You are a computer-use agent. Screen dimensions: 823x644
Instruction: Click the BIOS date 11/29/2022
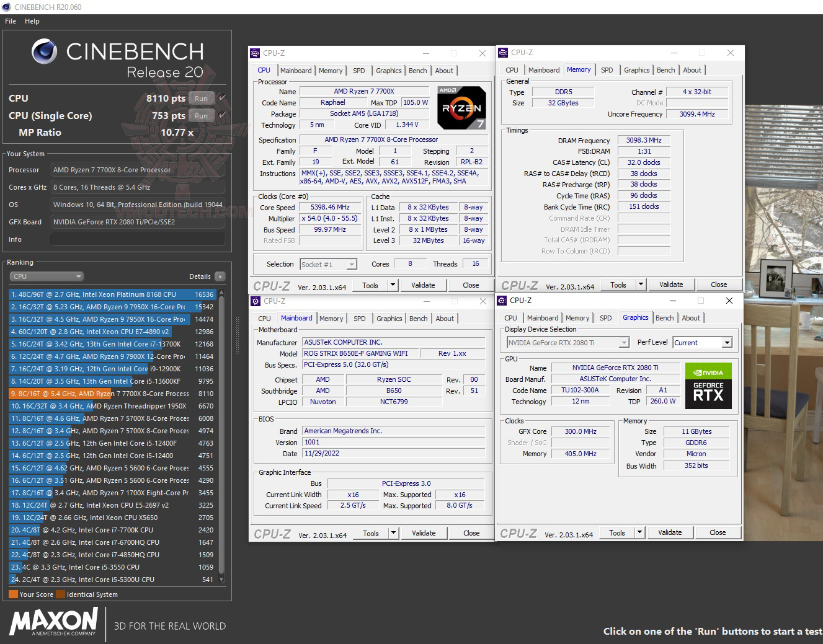[x=393, y=454]
